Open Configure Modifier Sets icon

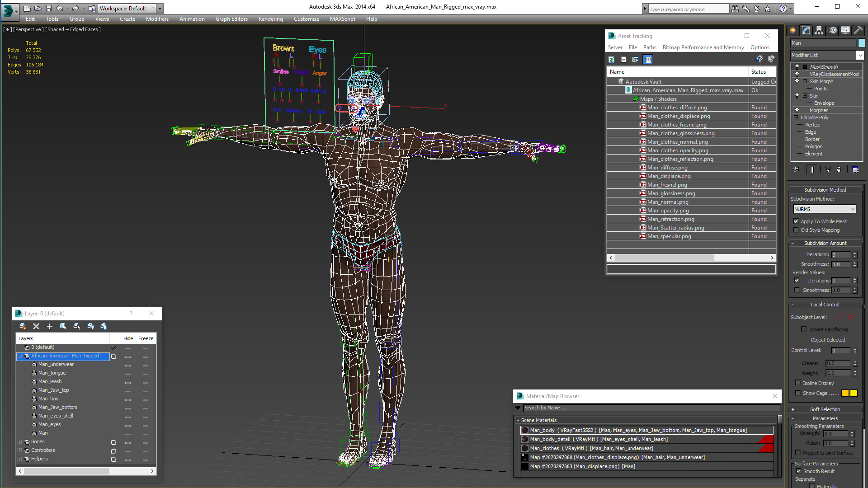[855, 169]
